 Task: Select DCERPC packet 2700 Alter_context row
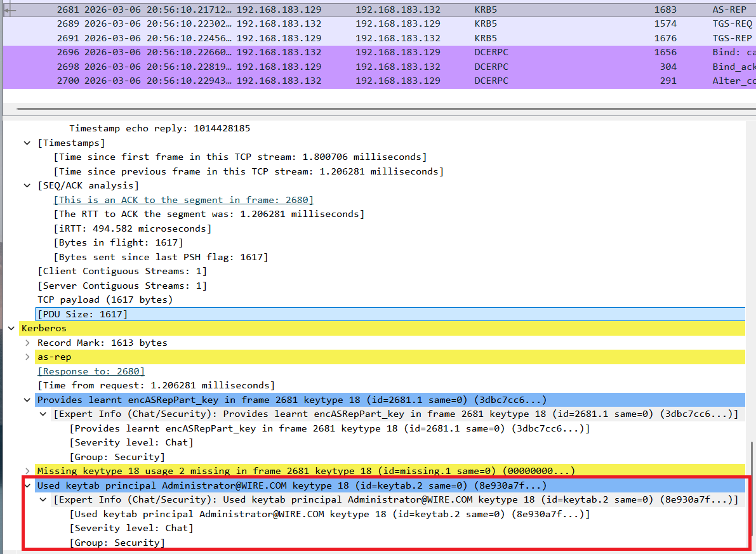tap(380, 81)
